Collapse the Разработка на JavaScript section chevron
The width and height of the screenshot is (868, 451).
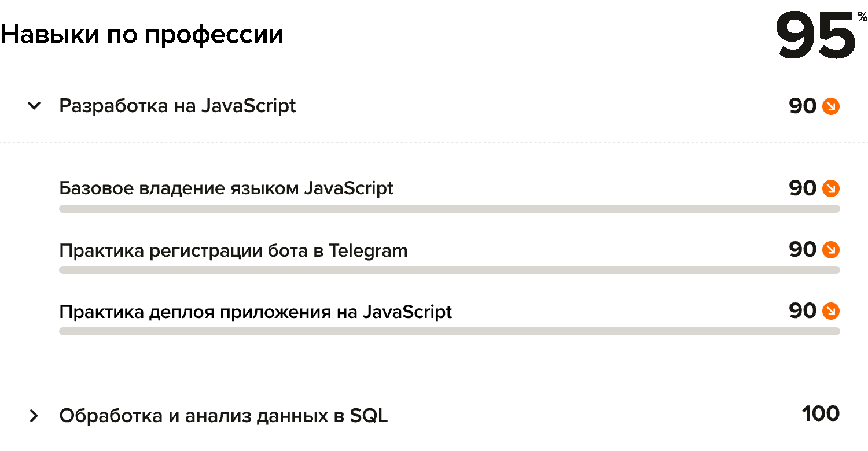click(35, 106)
